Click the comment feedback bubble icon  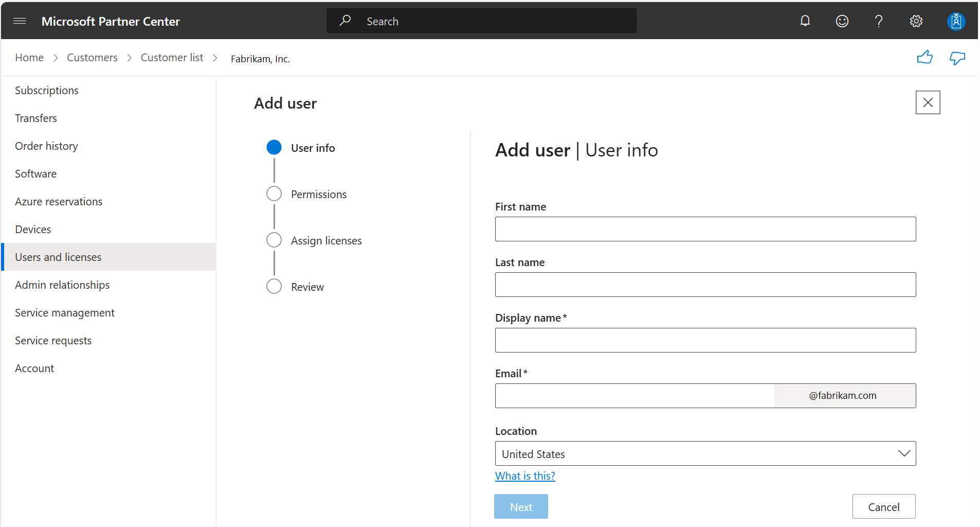957,58
